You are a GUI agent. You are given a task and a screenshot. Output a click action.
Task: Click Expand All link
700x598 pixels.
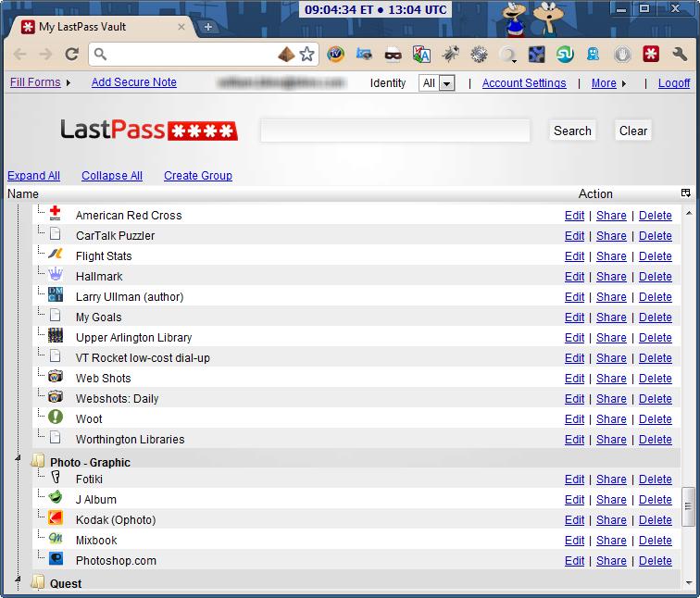tap(33, 176)
